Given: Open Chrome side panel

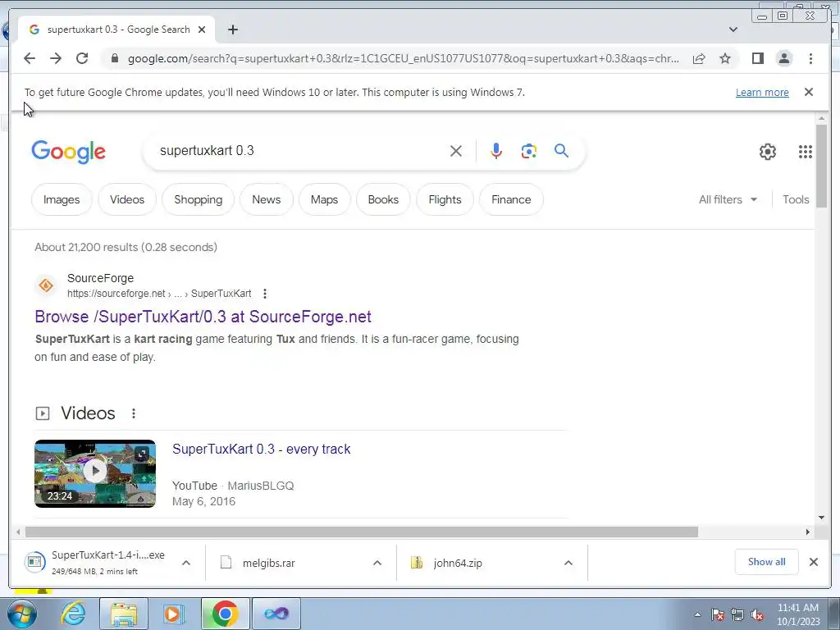Looking at the screenshot, I should (x=757, y=58).
